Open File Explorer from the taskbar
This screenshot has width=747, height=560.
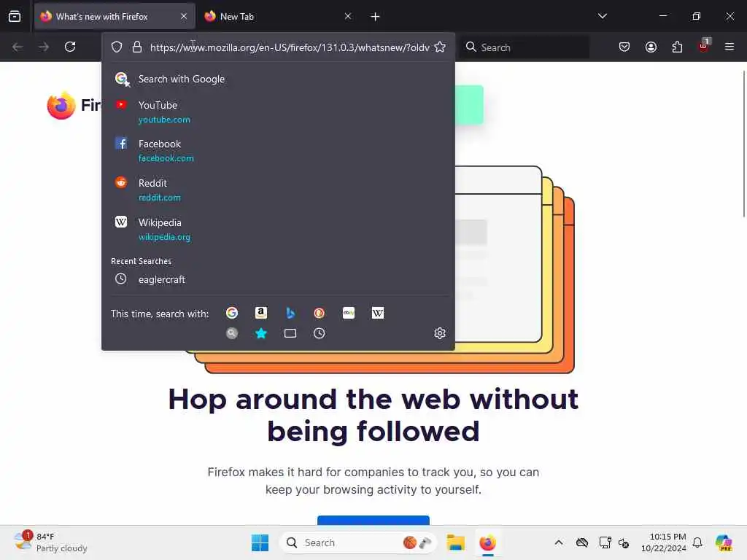coord(455,542)
